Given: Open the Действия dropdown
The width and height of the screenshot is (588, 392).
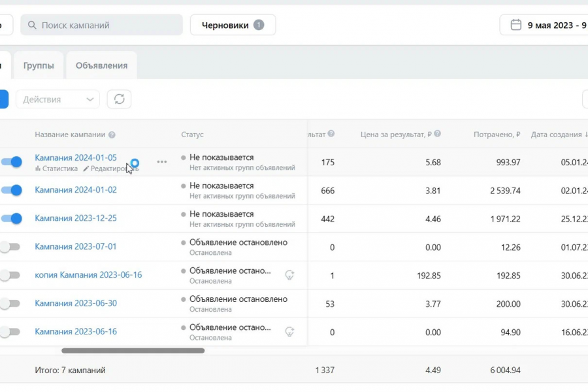Looking at the screenshot, I should point(57,99).
